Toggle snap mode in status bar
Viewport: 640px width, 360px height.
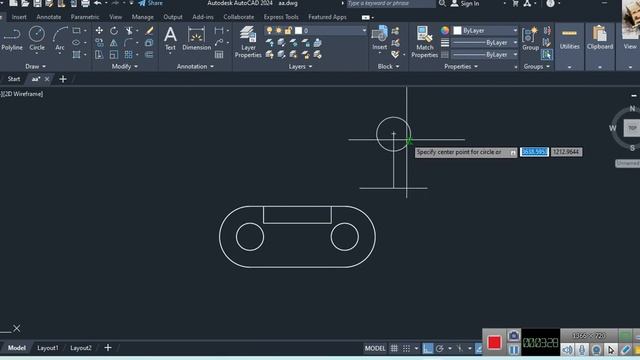(x=407, y=348)
